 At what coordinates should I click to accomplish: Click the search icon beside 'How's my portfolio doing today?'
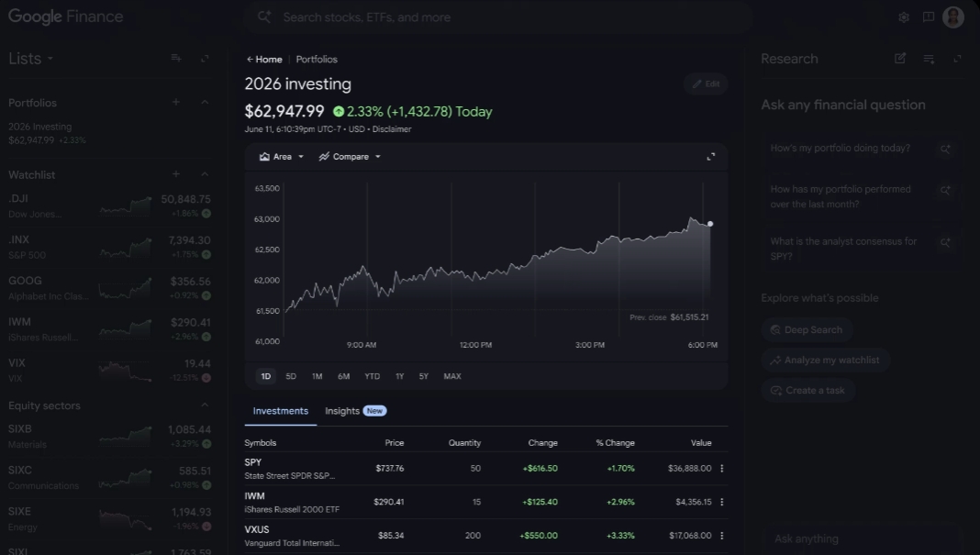(945, 149)
